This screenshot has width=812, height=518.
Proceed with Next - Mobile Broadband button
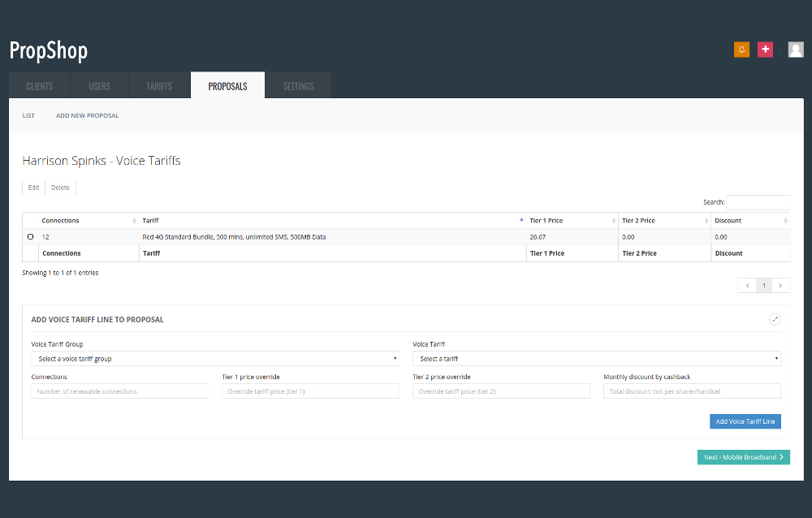click(743, 457)
